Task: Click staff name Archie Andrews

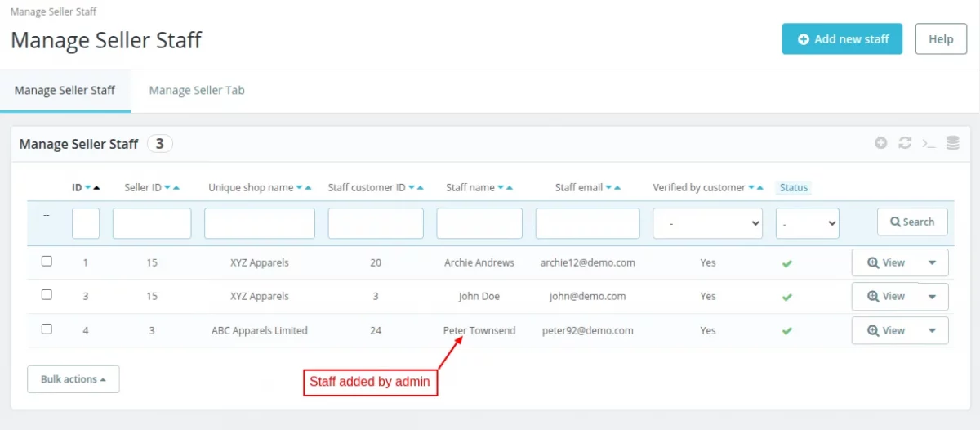Action: tap(479, 263)
